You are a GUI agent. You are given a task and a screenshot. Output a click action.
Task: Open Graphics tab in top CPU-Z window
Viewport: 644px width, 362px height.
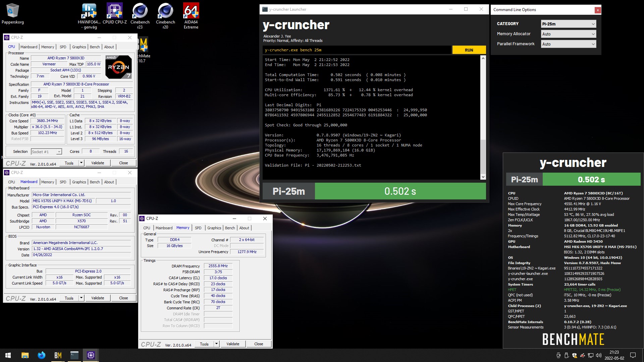[79, 47]
